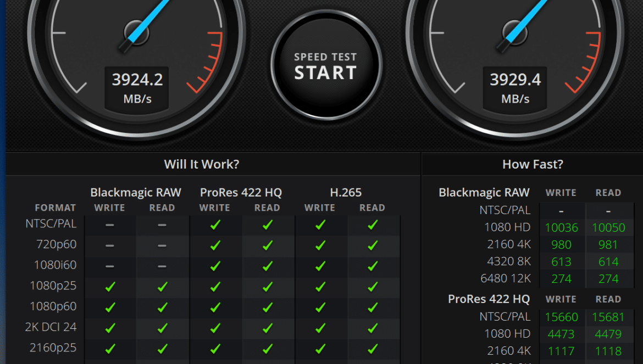Click the Blackmagic RAW write dash for 720p60

tap(109, 245)
